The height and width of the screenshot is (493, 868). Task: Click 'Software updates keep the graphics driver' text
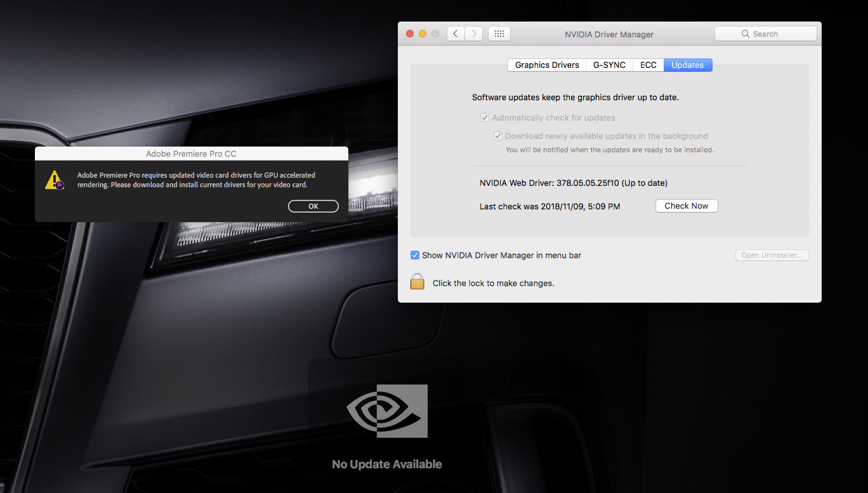(575, 98)
